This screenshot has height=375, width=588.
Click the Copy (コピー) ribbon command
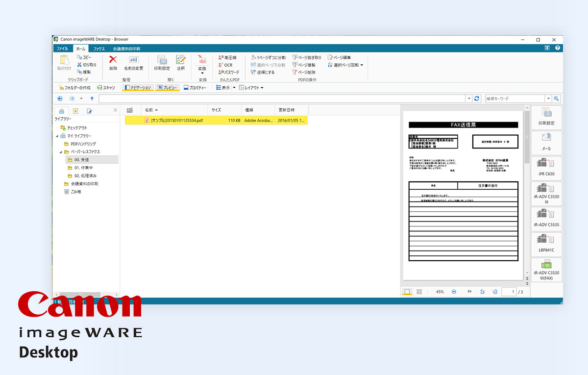84,57
